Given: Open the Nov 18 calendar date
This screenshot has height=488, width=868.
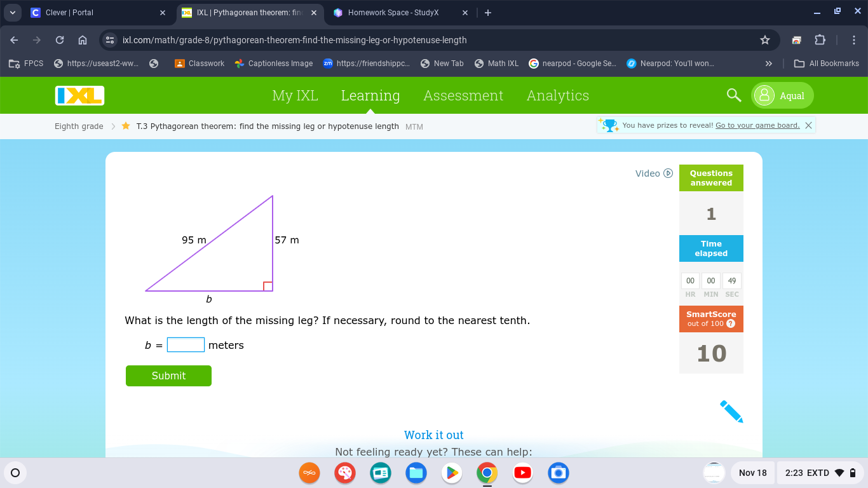Looking at the screenshot, I should pos(753,473).
